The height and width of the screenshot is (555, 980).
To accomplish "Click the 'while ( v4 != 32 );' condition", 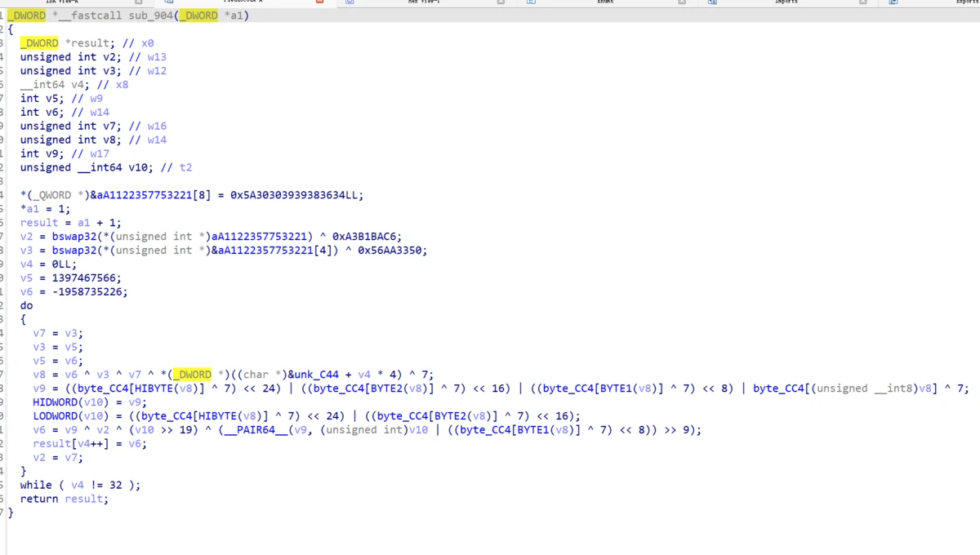I will pos(81,486).
